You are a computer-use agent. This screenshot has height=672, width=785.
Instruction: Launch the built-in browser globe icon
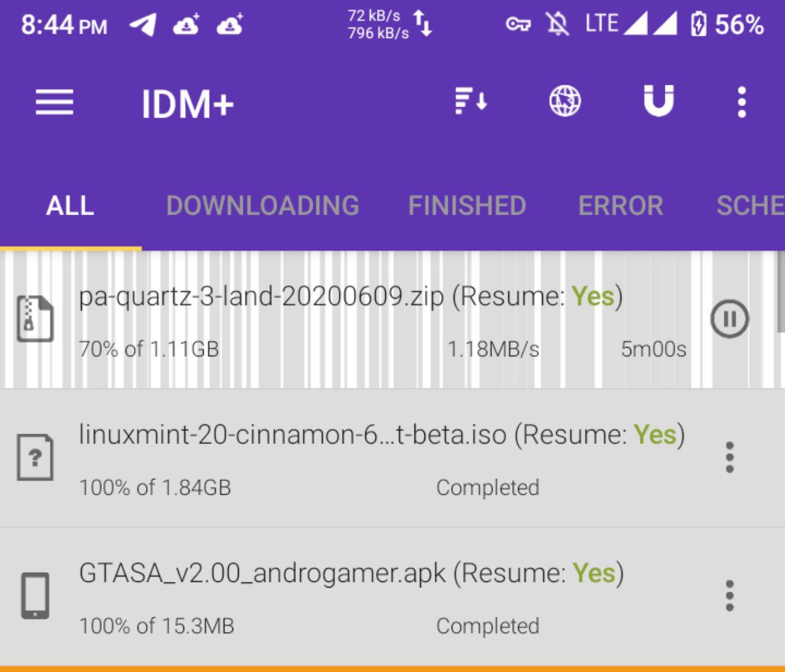pyautogui.click(x=565, y=101)
